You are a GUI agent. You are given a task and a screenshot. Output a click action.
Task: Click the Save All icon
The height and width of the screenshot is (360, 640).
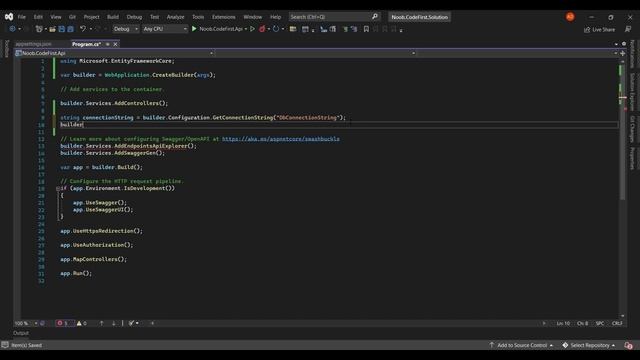pos(71,29)
